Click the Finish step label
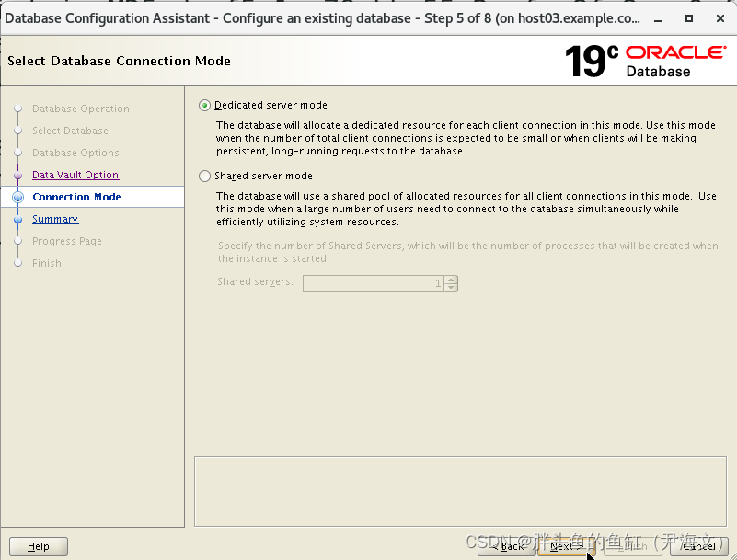This screenshot has width=737, height=560. pos(47,263)
